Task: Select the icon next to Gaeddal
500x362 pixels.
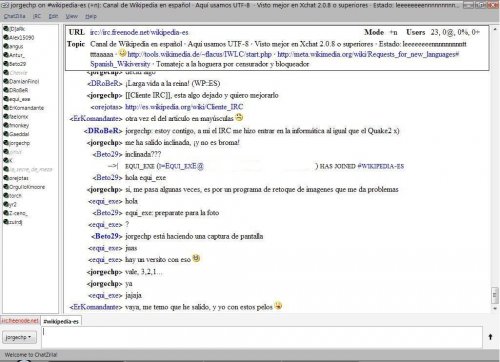Action: 6,134
